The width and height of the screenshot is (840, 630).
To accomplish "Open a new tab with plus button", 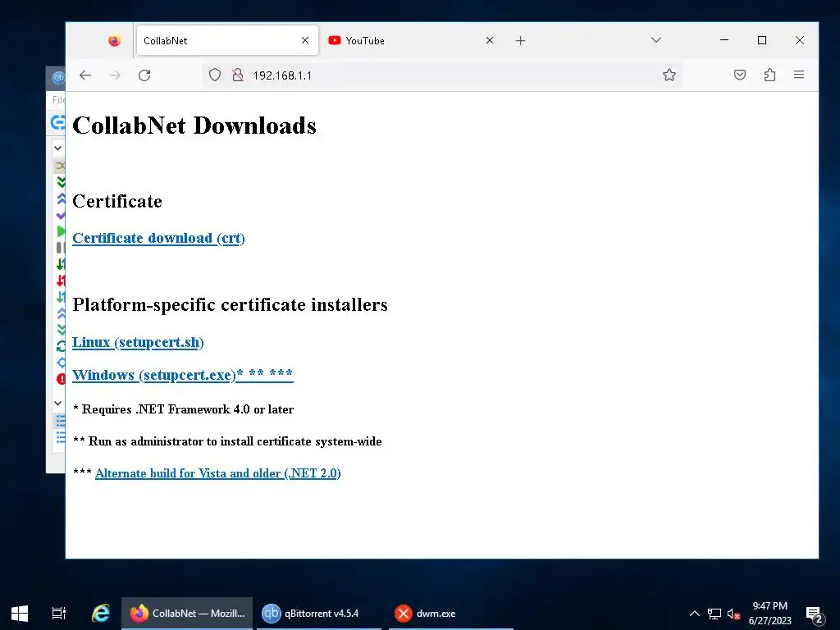I will 520,41.
